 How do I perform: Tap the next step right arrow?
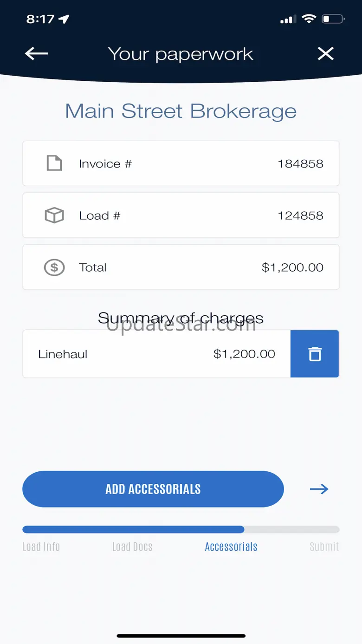319,489
